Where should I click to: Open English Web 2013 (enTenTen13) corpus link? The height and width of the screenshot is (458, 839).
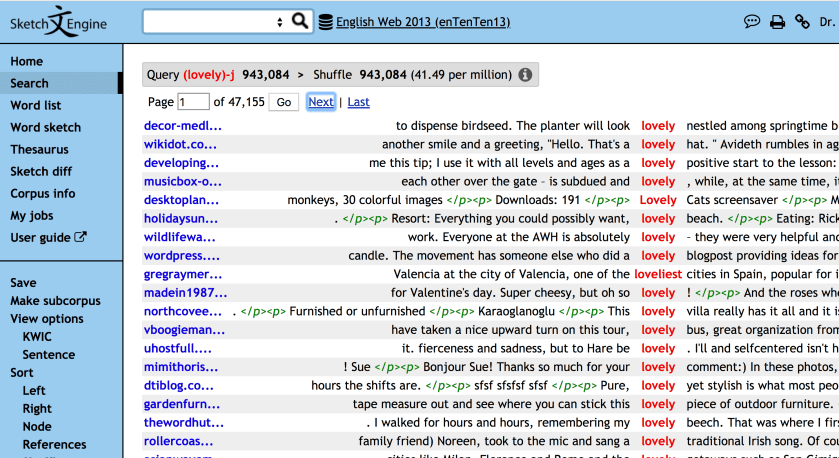pyautogui.click(x=423, y=22)
